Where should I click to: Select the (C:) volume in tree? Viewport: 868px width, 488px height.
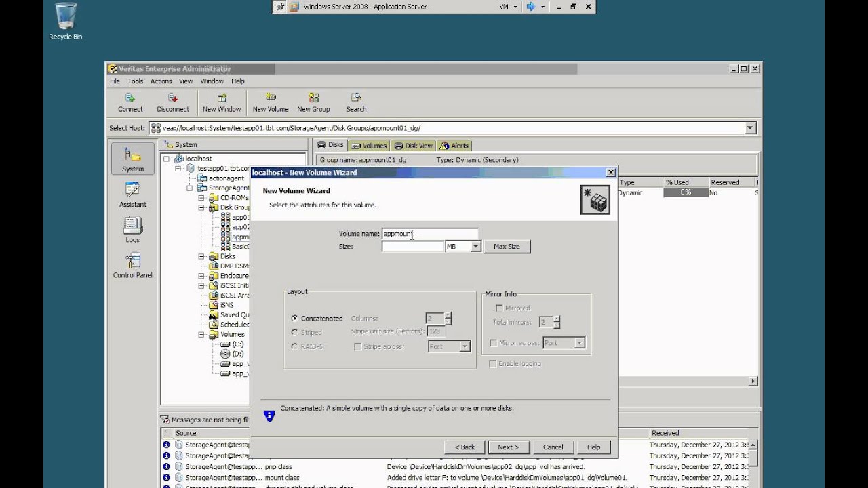(237, 344)
